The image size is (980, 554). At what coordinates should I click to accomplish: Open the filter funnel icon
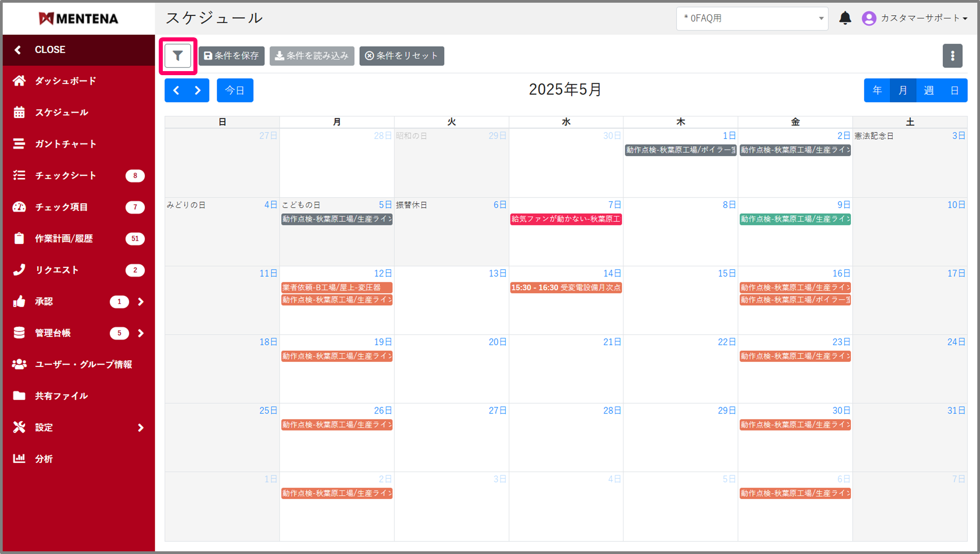[x=178, y=56]
